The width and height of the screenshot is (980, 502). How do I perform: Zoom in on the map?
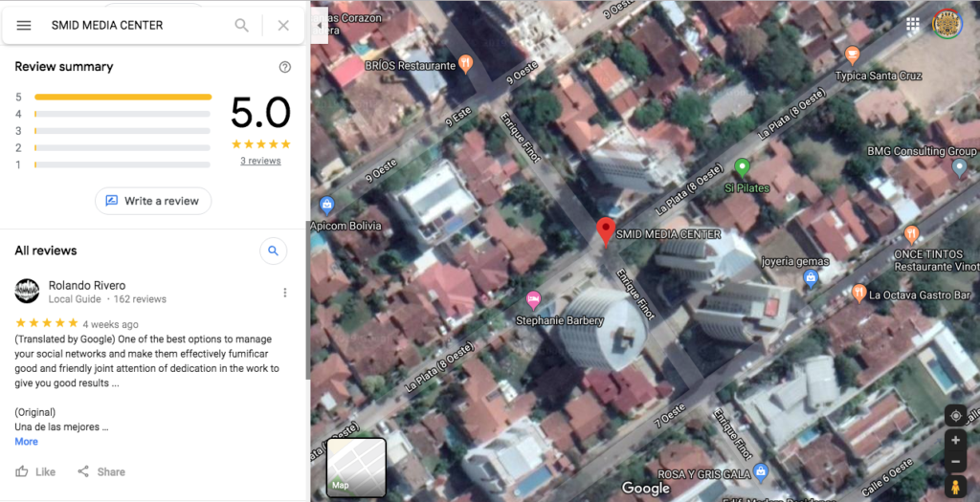tap(955, 440)
